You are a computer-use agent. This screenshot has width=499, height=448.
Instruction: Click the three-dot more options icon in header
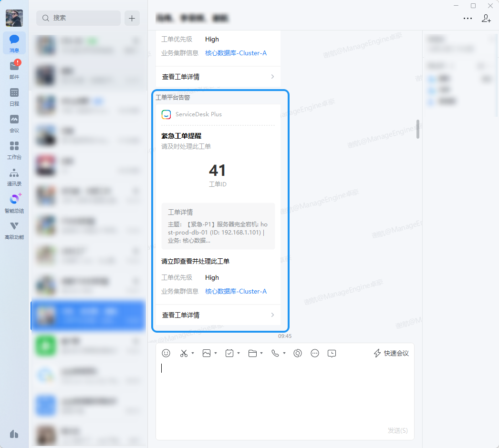click(x=468, y=18)
